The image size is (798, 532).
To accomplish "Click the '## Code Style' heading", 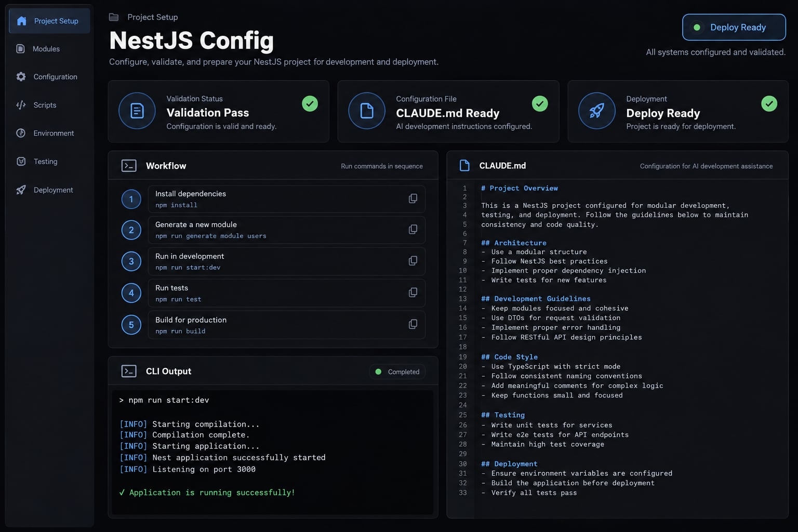I will tap(509, 357).
